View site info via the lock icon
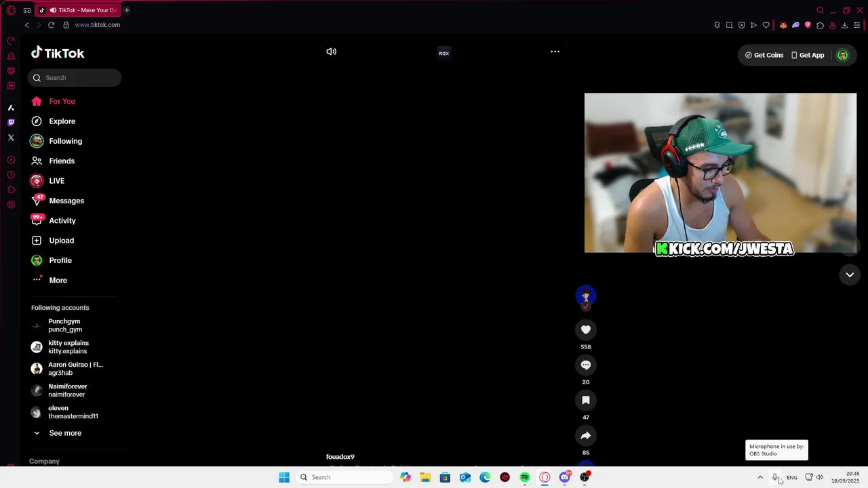 click(x=66, y=25)
